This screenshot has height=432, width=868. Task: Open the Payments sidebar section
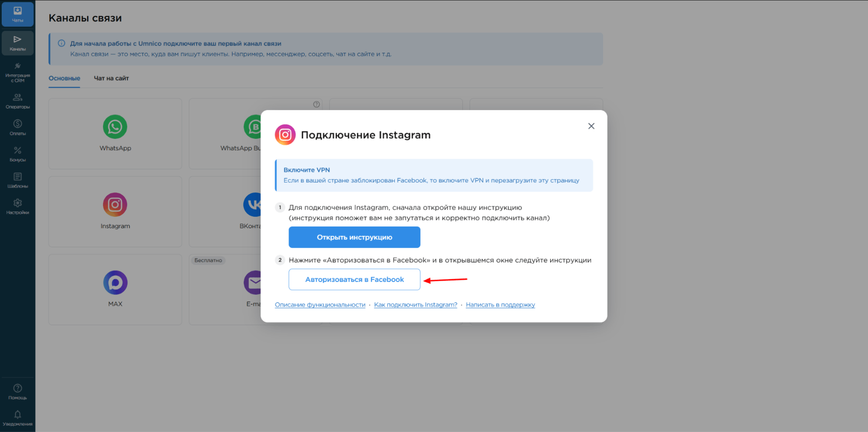pos(17,128)
